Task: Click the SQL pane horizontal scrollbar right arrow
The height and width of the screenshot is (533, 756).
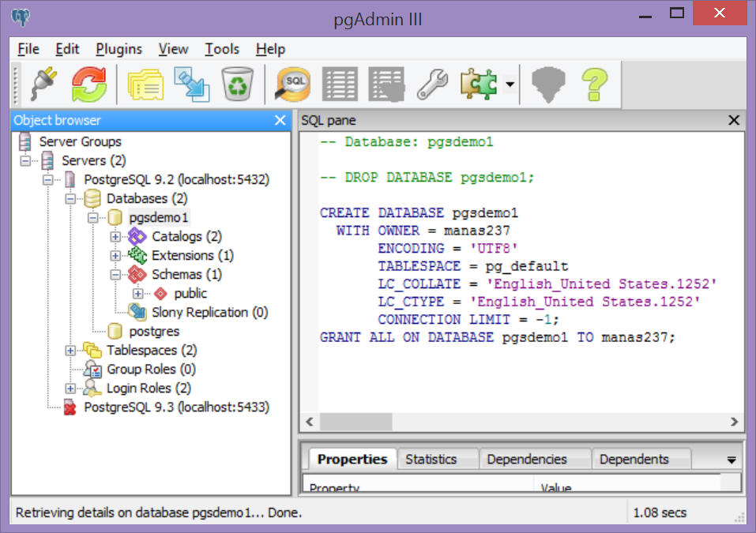Action: pos(734,422)
